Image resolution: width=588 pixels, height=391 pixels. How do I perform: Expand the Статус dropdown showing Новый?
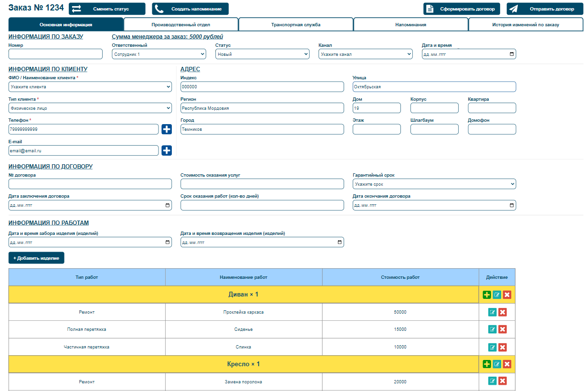point(262,54)
